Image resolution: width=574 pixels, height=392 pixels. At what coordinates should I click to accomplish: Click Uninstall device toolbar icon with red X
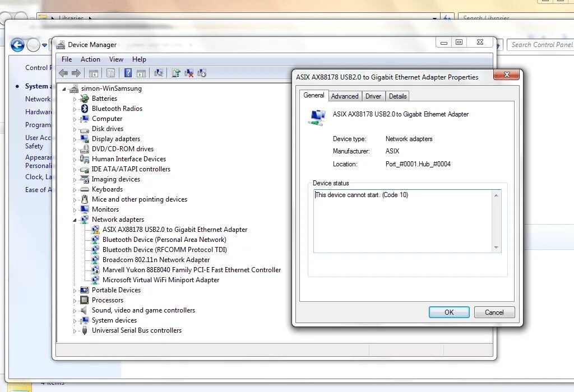pos(189,73)
